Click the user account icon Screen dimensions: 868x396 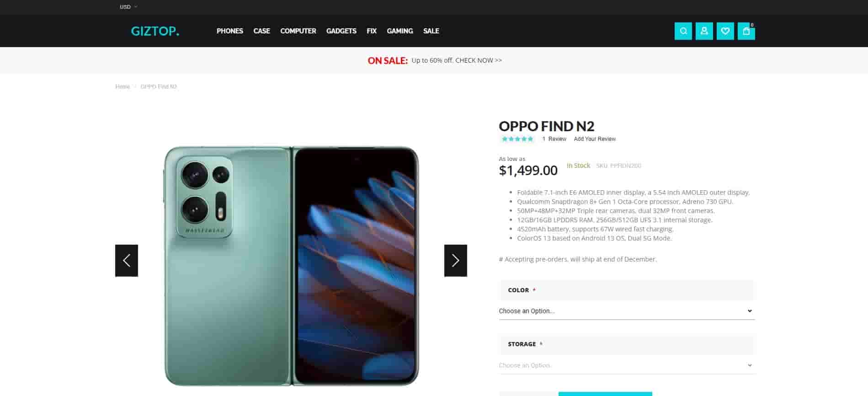[x=704, y=31]
